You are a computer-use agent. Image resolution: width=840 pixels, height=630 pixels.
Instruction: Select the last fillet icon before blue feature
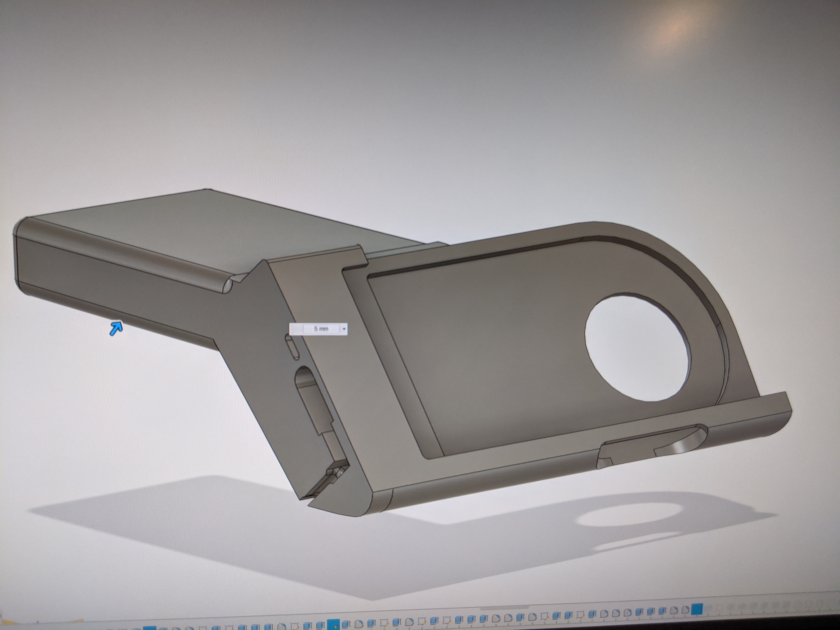coord(685,610)
